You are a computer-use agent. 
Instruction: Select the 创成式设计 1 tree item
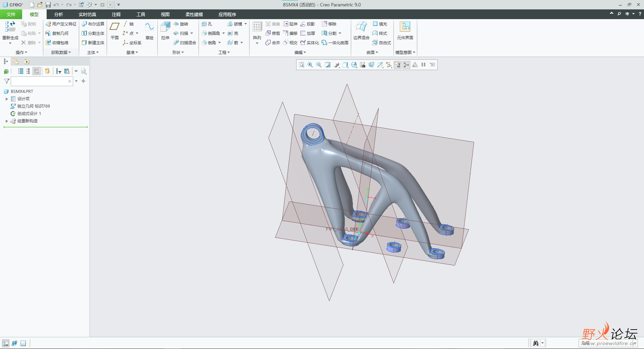click(x=25, y=114)
